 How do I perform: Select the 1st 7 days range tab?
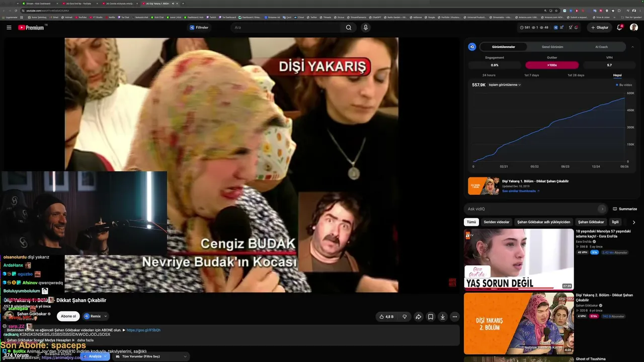[531, 75]
